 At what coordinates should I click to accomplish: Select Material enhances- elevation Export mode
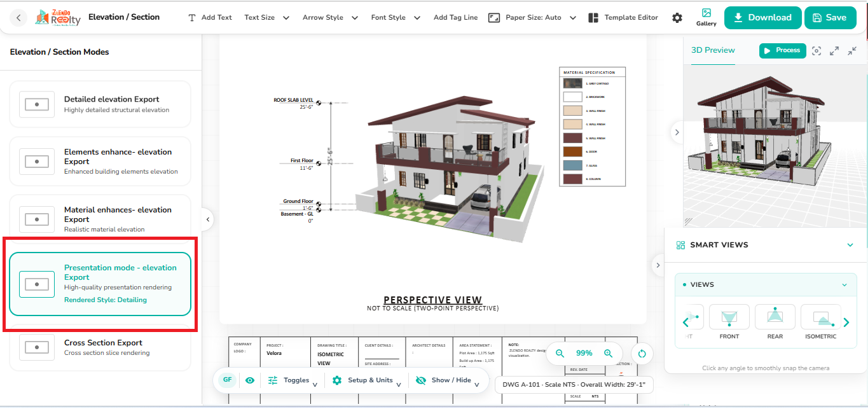100,219
